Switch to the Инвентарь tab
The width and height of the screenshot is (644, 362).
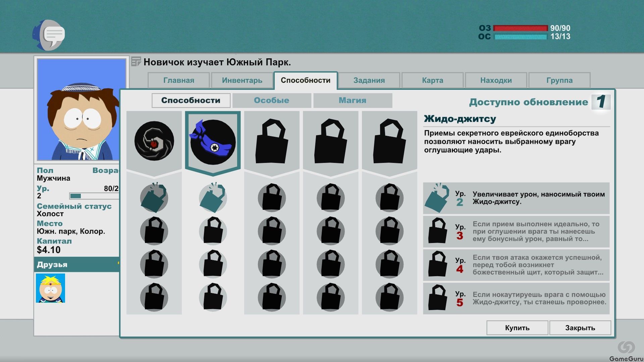(x=242, y=80)
